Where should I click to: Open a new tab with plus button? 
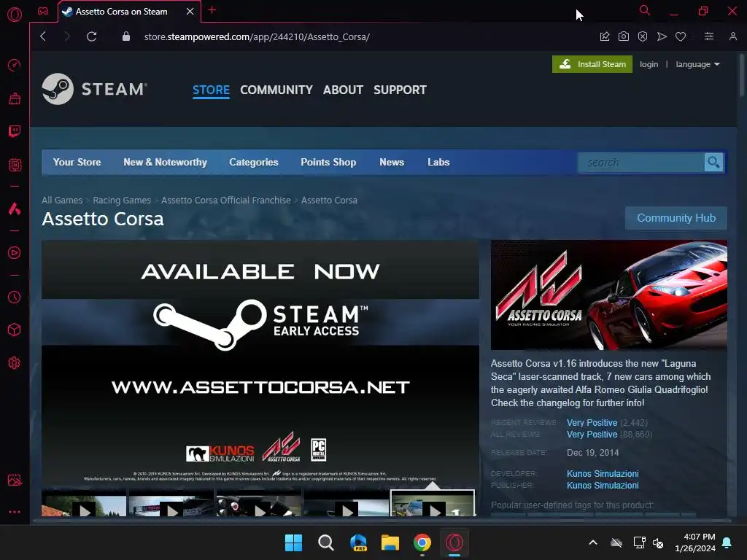point(212,10)
